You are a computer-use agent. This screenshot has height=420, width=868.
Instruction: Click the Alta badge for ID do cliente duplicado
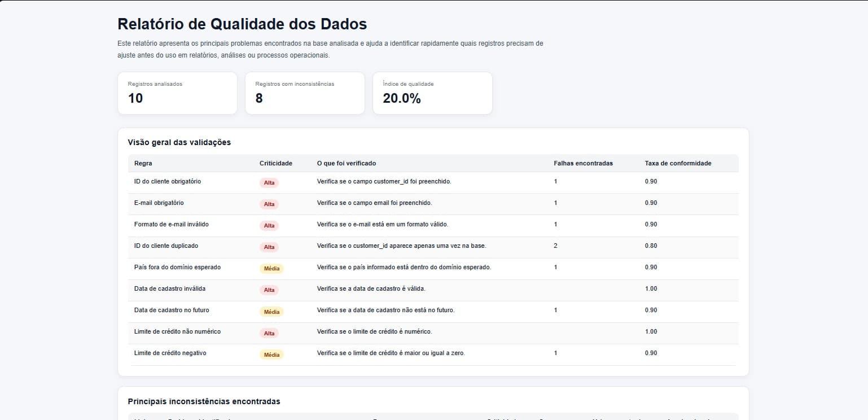tap(269, 247)
